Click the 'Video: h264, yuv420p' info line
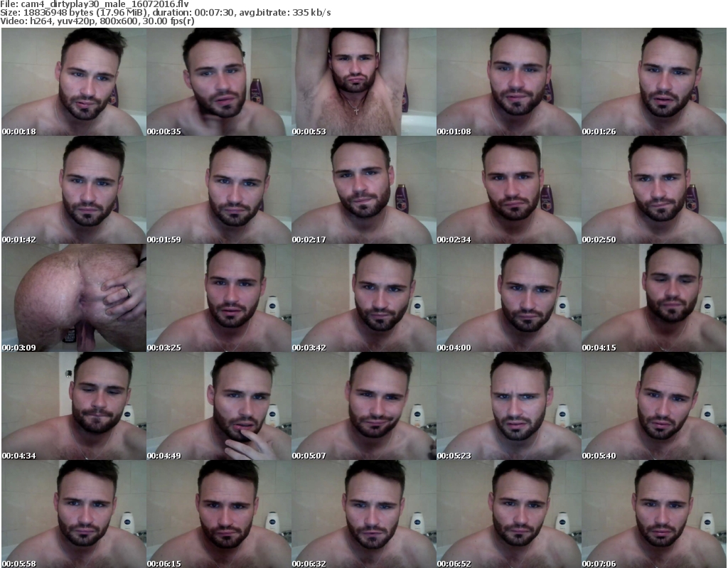This screenshot has height=568, width=728. (x=97, y=21)
